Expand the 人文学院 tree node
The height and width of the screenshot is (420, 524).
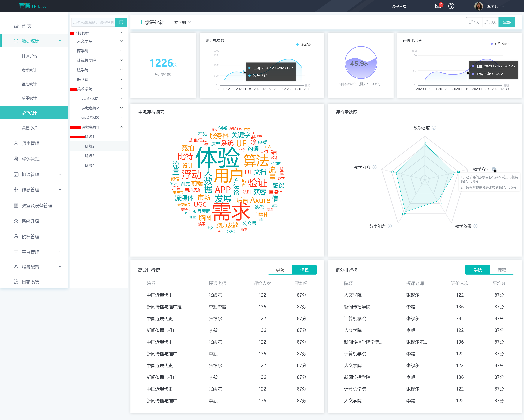click(x=121, y=41)
